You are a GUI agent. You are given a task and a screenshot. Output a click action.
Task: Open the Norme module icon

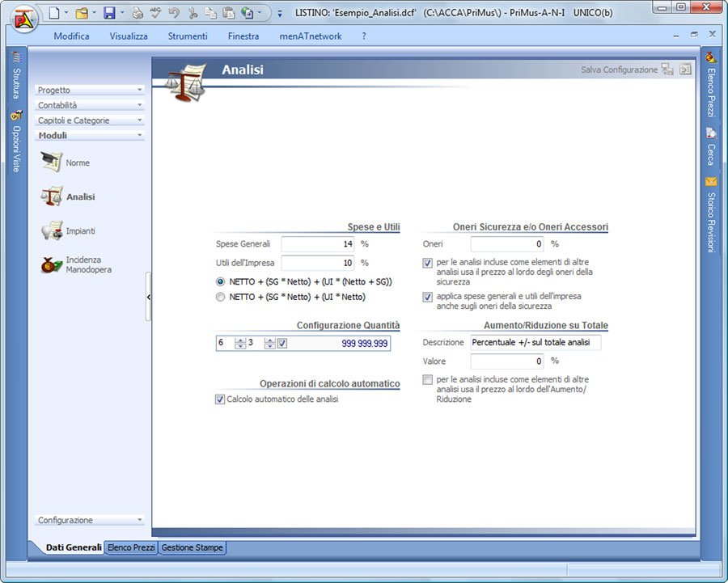point(53,163)
